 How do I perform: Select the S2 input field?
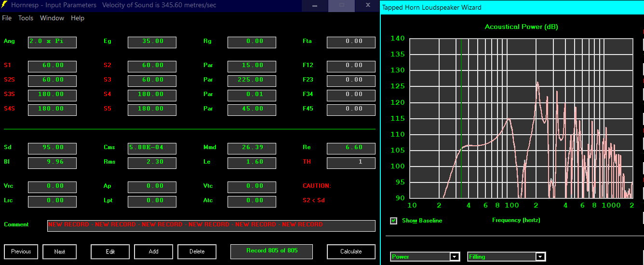[152, 66]
